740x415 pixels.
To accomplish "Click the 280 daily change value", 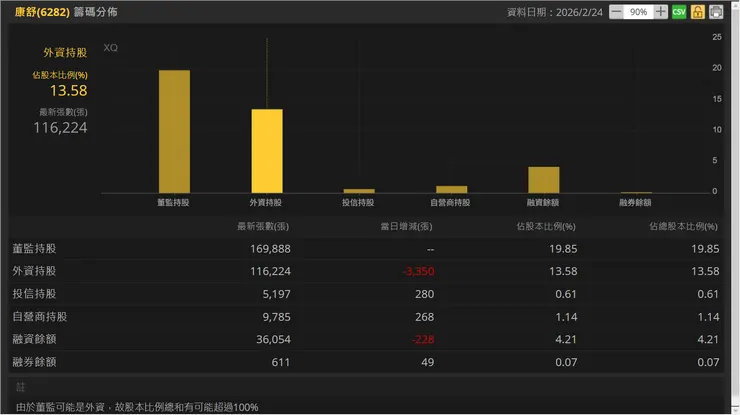I will tap(425, 294).
